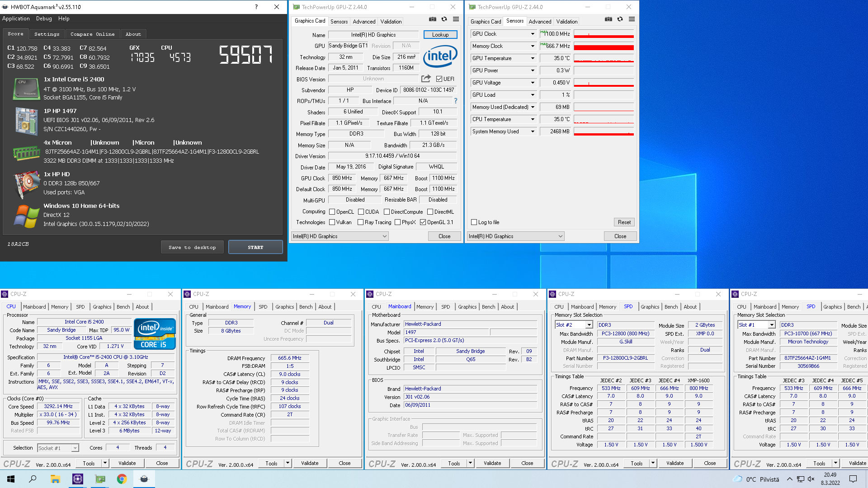
Task: Click BIOS share/export icon in GPU-Z
Action: (x=426, y=79)
